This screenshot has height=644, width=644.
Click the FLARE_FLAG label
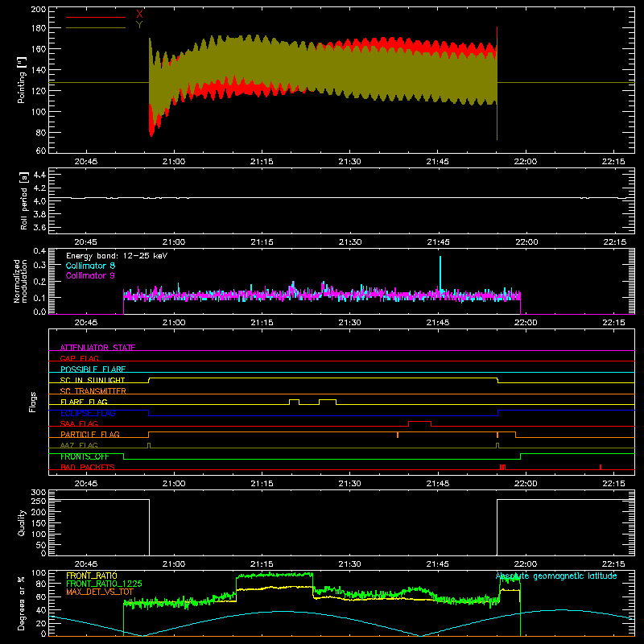tap(84, 402)
